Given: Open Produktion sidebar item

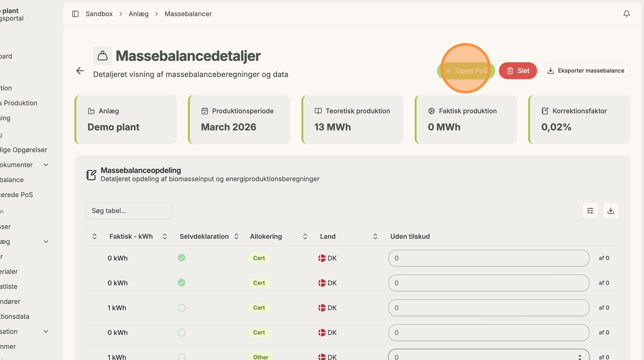Looking at the screenshot, I should [19, 103].
